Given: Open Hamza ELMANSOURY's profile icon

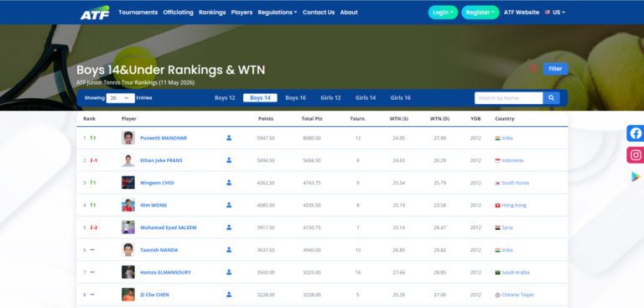Looking at the screenshot, I should (229, 272).
